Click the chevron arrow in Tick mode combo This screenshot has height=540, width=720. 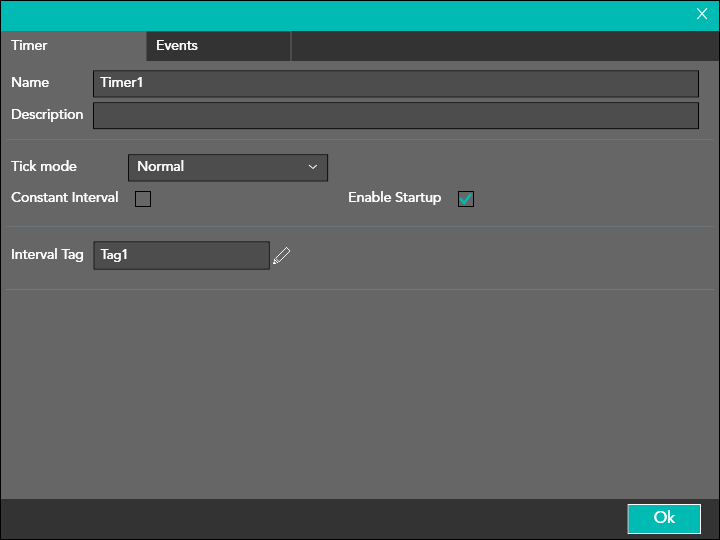coord(313,167)
